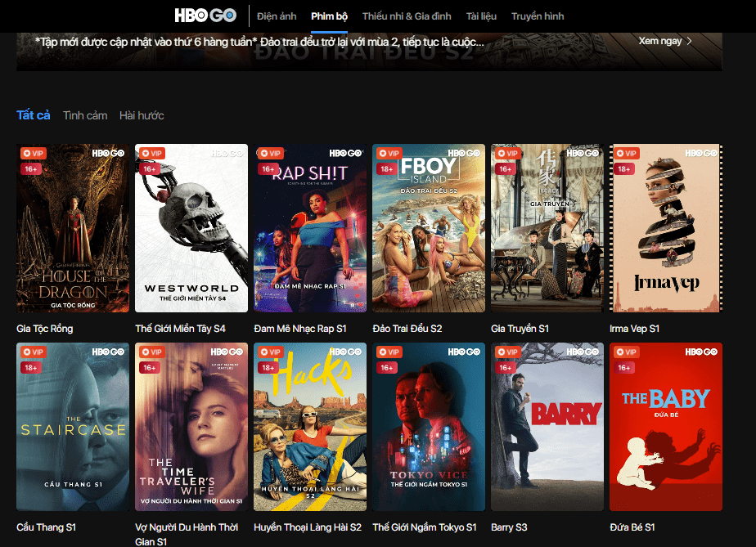Switch to the Tình cảm filter tab
Screen dimensions: 756x547
(85, 115)
